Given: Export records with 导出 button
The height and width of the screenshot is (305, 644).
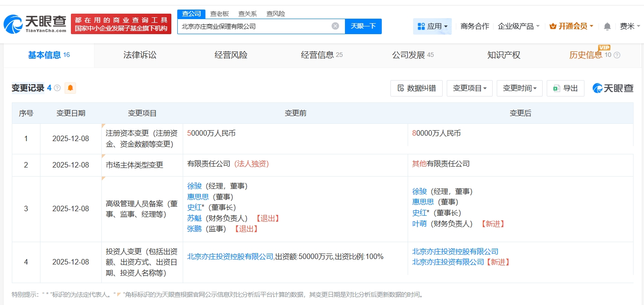Looking at the screenshot, I should coord(565,88).
